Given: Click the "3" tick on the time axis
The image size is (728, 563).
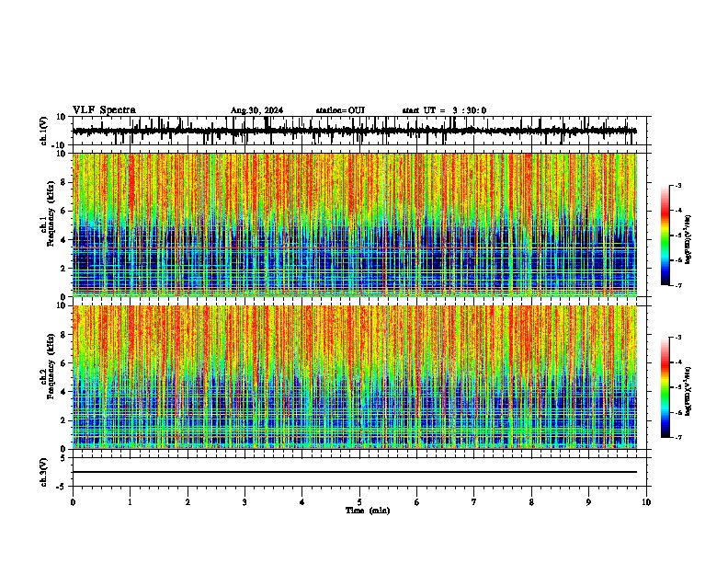Looking at the screenshot, I should point(245,502).
